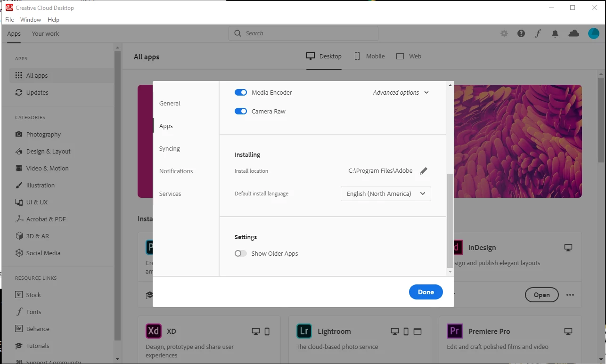
Task: Open the fonts 'f' icon in header
Action: coord(538,33)
